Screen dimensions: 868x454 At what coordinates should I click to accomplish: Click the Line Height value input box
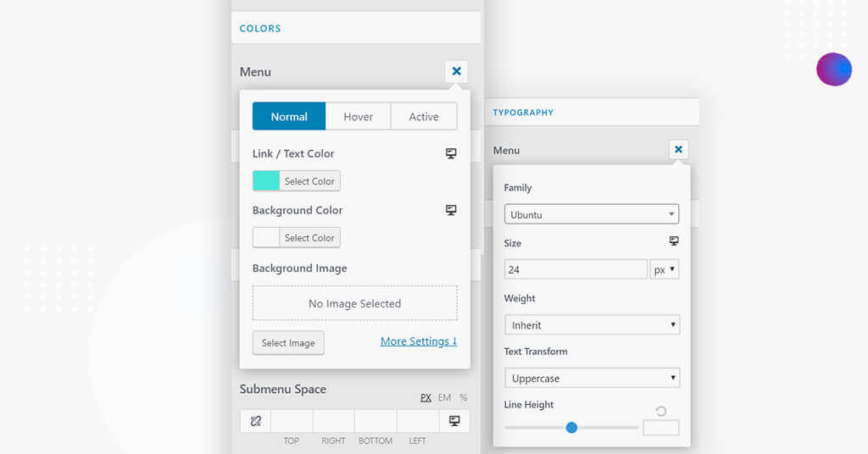[x=661, y=428]
